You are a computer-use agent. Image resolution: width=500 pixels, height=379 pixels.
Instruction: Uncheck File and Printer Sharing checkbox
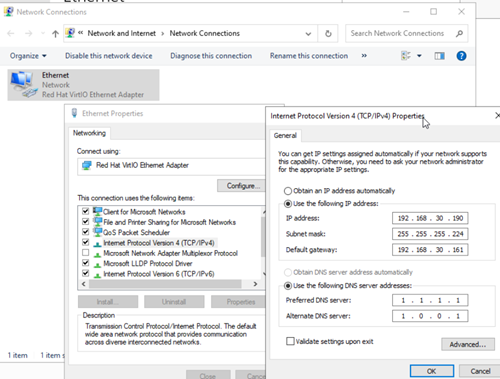click(86, 221)
